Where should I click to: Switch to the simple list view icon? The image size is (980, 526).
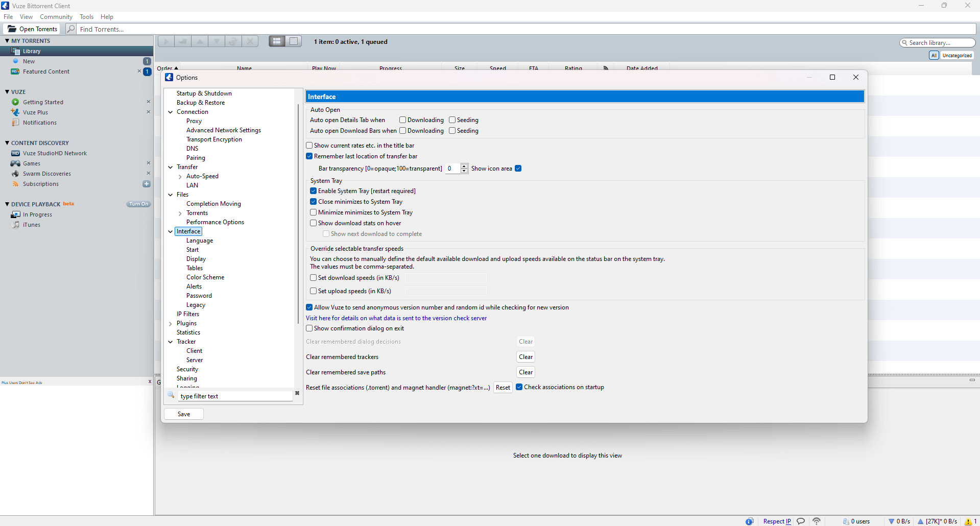(294, 41)
